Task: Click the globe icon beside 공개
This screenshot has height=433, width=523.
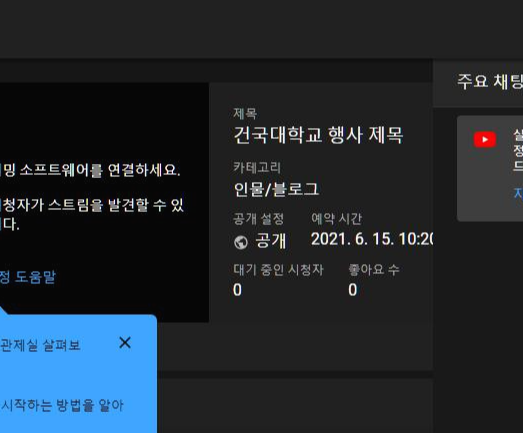Action: 241,242
